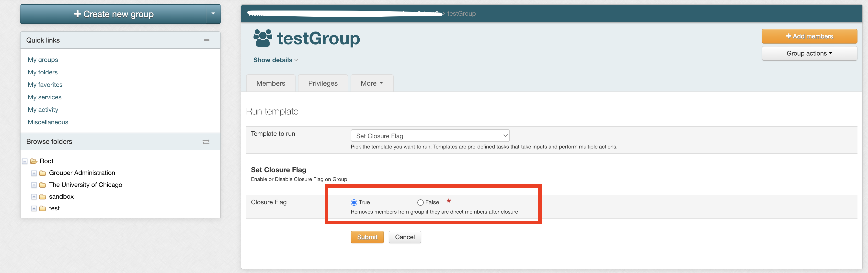Open the Create new group arrow dropdown

[x=213, y=14]
